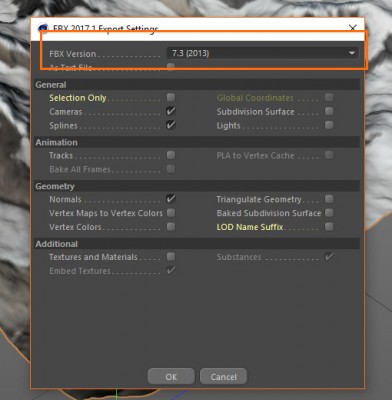Enable Subdivision Surface export
This screenshot has height=400, width=392.
pos(329,111)
